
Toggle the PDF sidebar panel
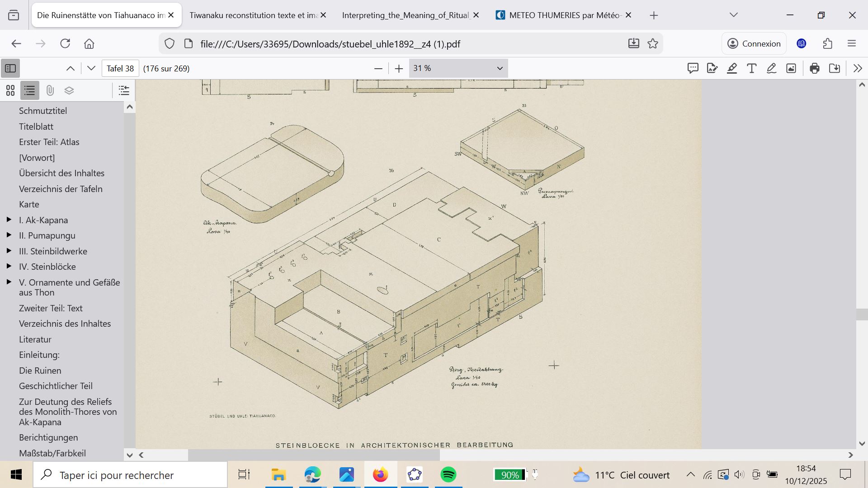[10, 68]
